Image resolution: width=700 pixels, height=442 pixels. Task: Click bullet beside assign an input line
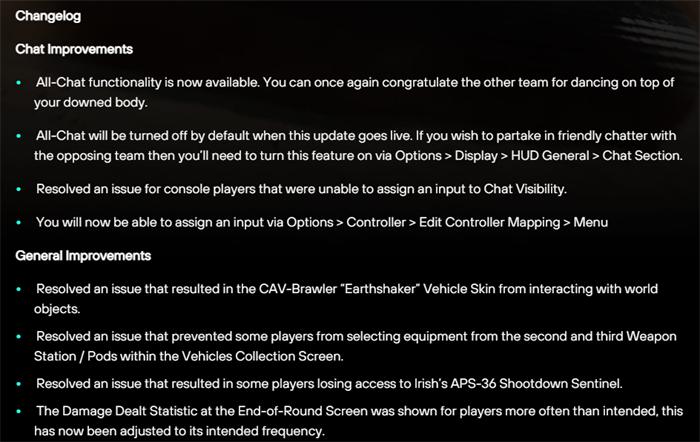coord(19,222)
